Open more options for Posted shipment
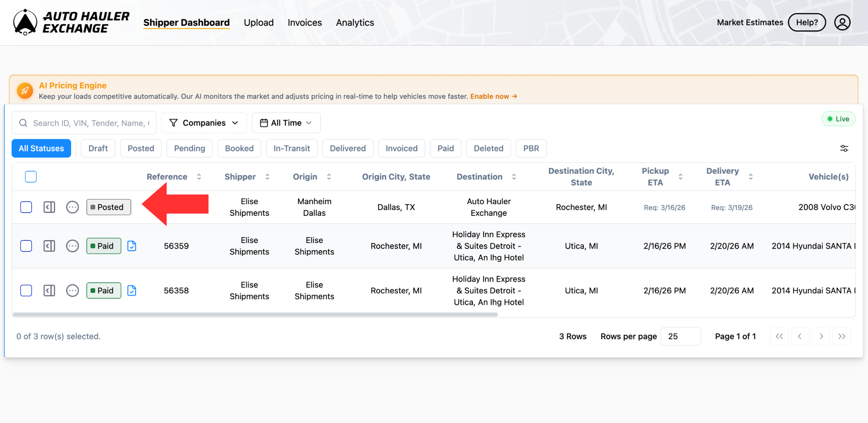The width and height of the screenshot is (868, 423). click(x=72, y=207)
